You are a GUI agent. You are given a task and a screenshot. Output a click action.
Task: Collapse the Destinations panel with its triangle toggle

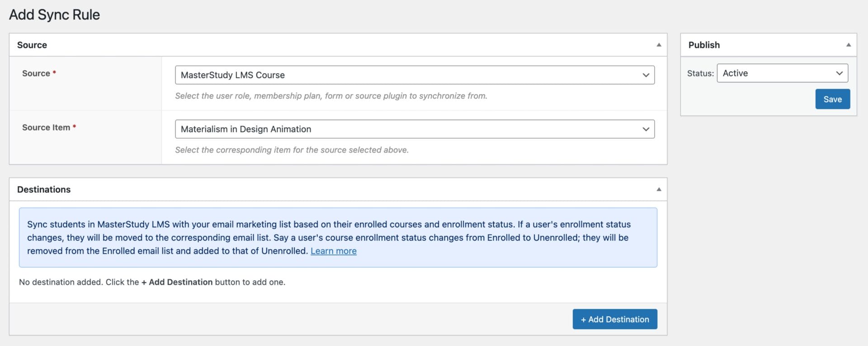point(659,190)
